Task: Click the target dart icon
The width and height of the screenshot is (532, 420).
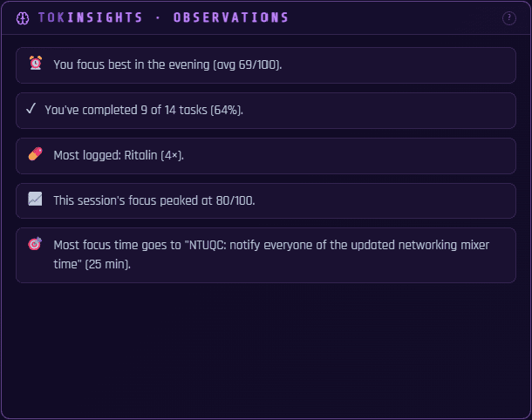Action: click(35, 243)
